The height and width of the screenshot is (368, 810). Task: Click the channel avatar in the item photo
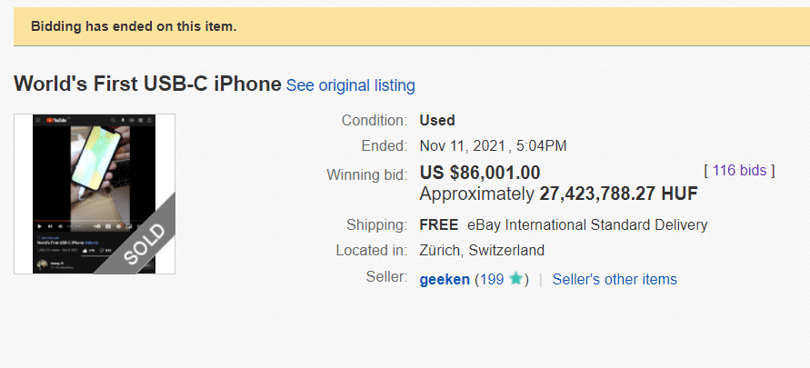[x=42, y=265]
